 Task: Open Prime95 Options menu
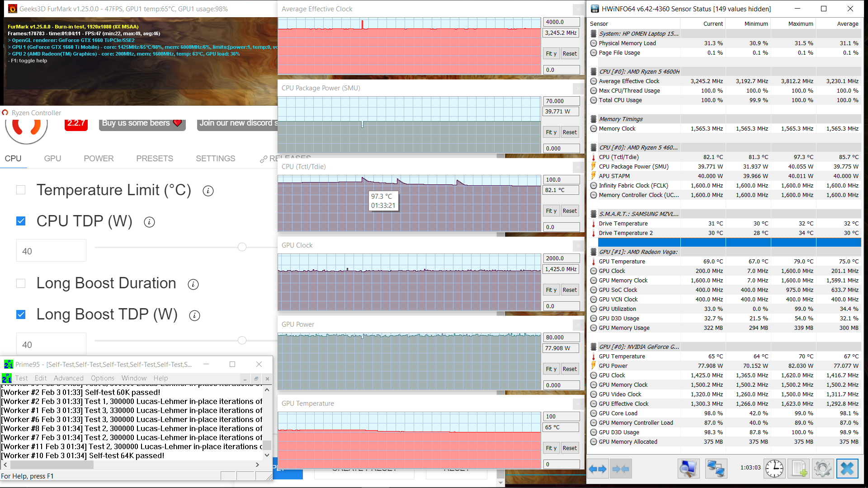tap(103, 378)
